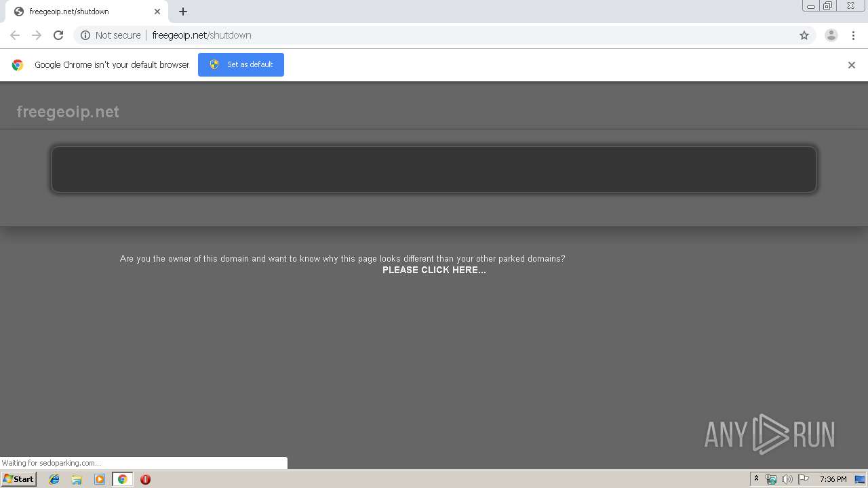868x488 pixels.
Task: Open Windows Media Player from taskbar
Action: [100, 479]
